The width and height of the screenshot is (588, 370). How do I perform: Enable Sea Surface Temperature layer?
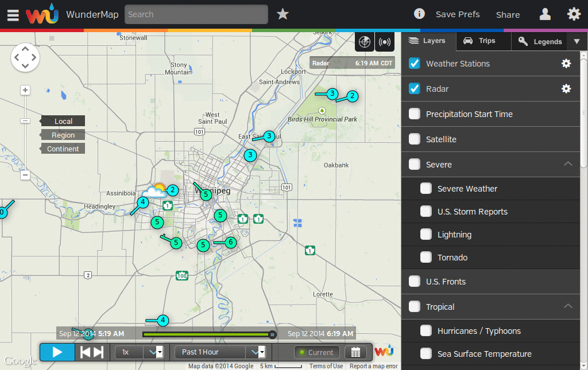click(426, 353)
